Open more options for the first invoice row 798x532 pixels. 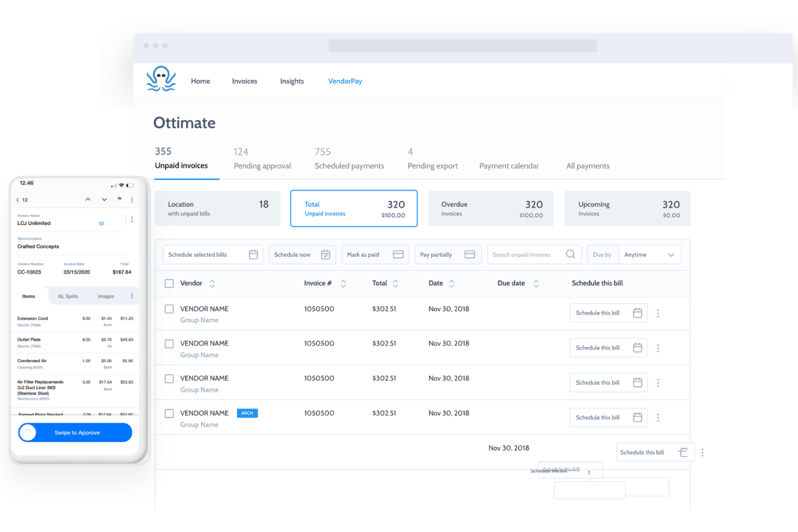pos(658,313)
